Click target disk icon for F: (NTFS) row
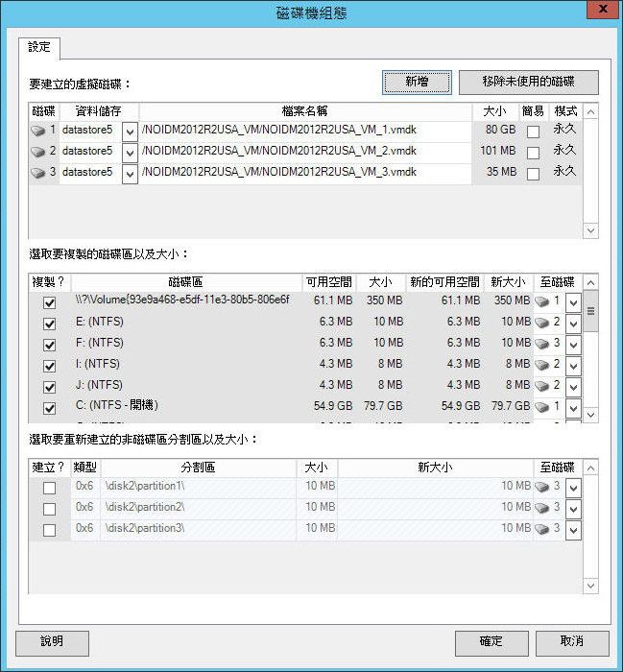This screenshot has height=672, width=623. point(542,344)
